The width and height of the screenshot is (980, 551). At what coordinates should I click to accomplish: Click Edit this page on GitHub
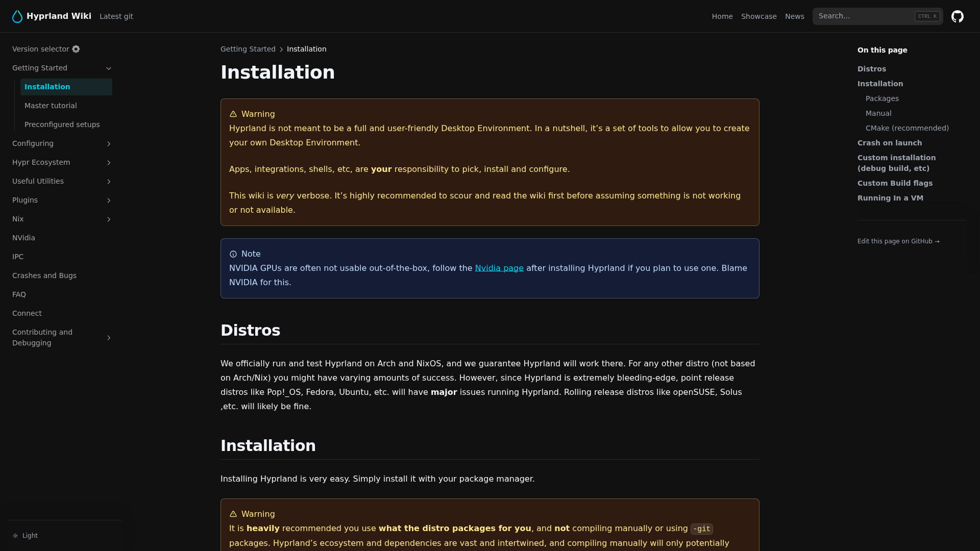tap(898, 241)
